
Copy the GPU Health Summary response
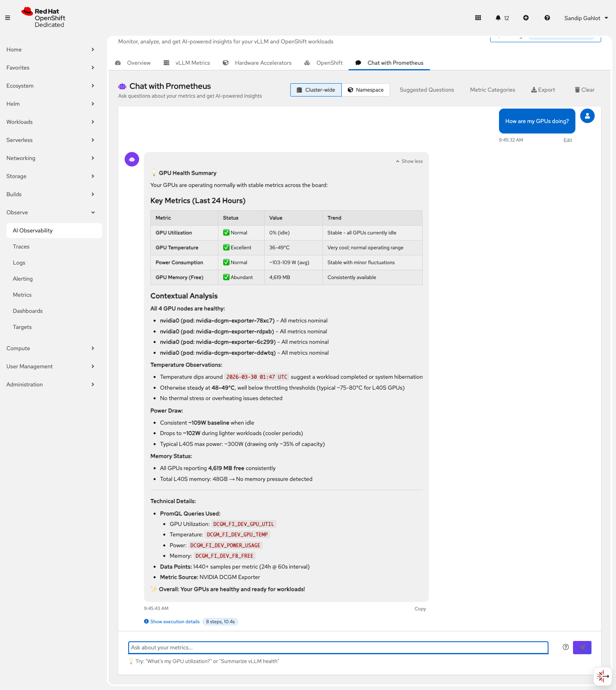click(x=420, y=609)
